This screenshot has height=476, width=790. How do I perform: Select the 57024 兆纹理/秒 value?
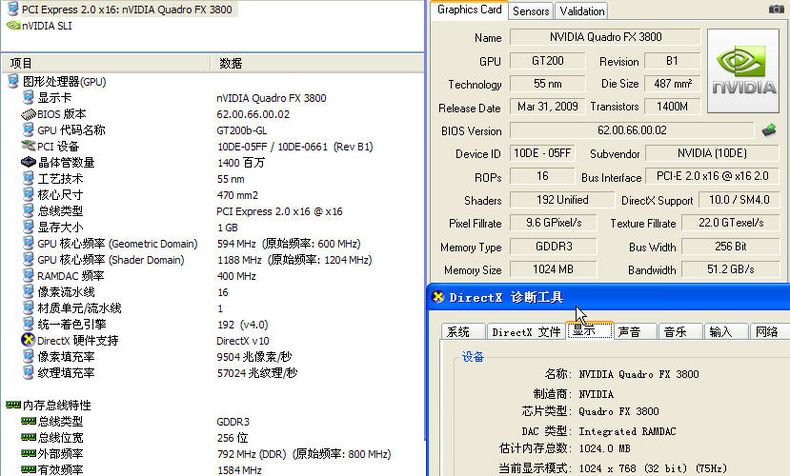(x=257, y=373)
